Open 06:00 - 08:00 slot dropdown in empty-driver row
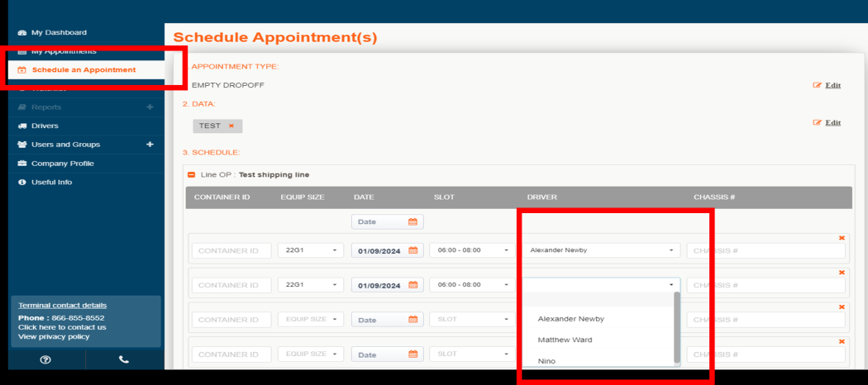This screenshot has height=385, width=868. pos(473,285)
